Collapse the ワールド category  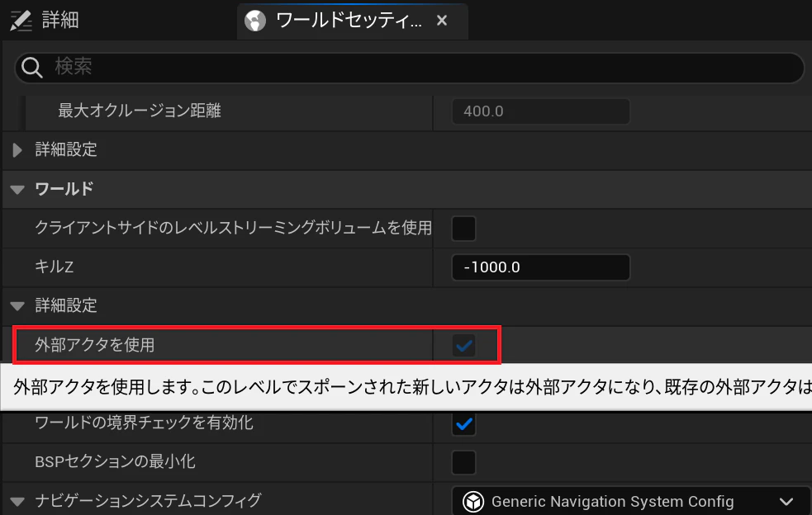coord(17,190)
